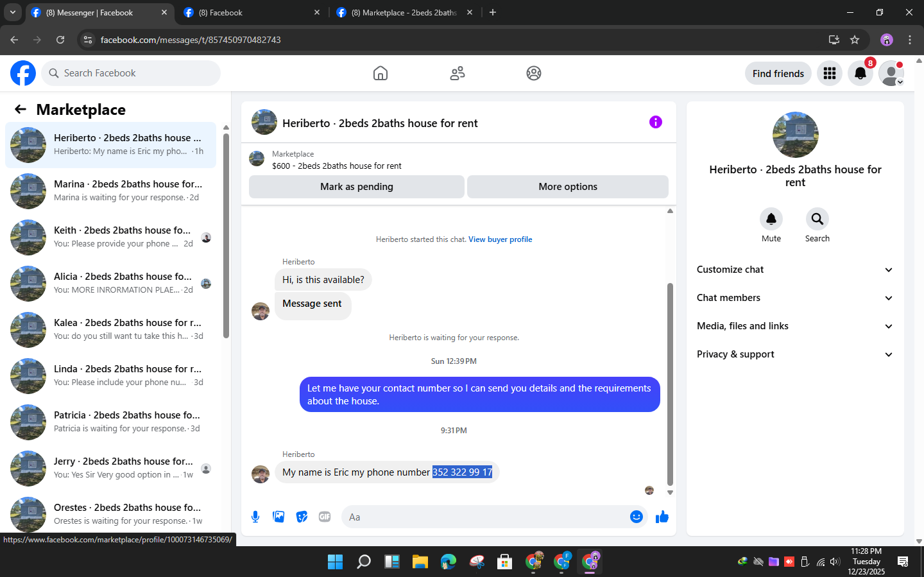
Task: Open the Menu grid icon
Action: pyautogui.click(x=830, y=73)
